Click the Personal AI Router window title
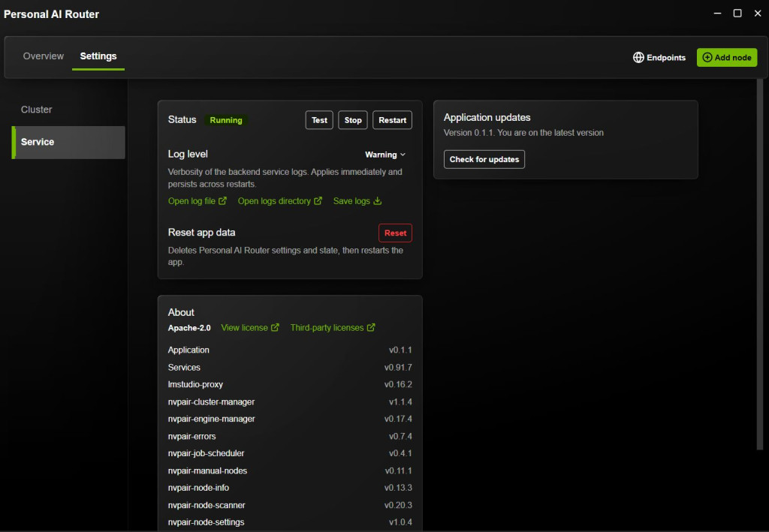Image resolution: width=769 pixels, height=532 pixels. (52, 14)
